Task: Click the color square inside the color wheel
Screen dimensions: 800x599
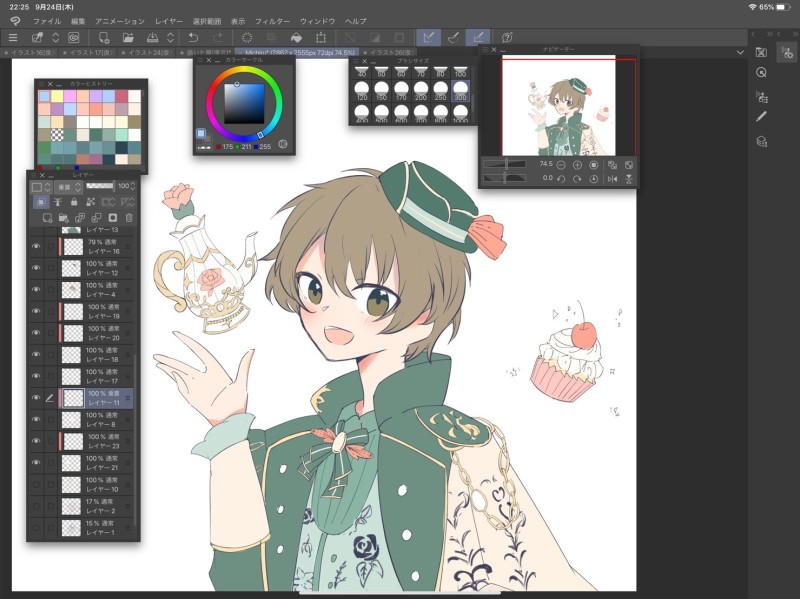Action: (x=244, y=104)
